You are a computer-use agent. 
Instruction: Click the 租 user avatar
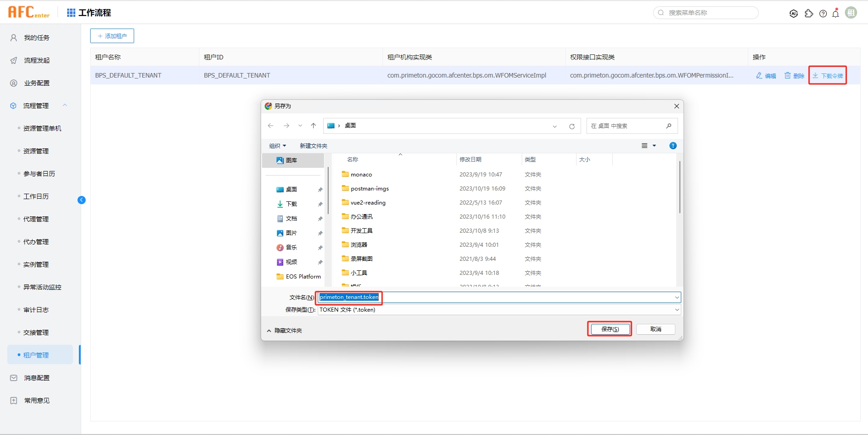[x=851, y=13]
